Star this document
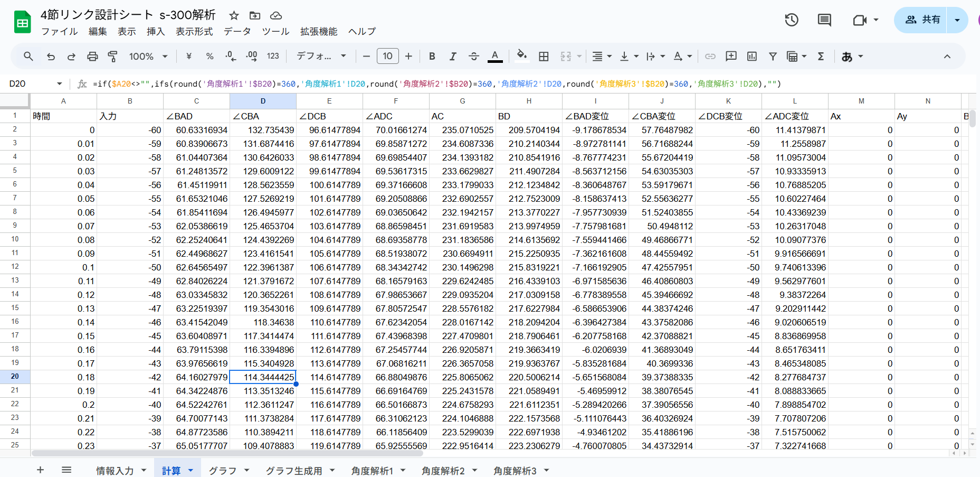The image size is (980, 477). (234, 15)
